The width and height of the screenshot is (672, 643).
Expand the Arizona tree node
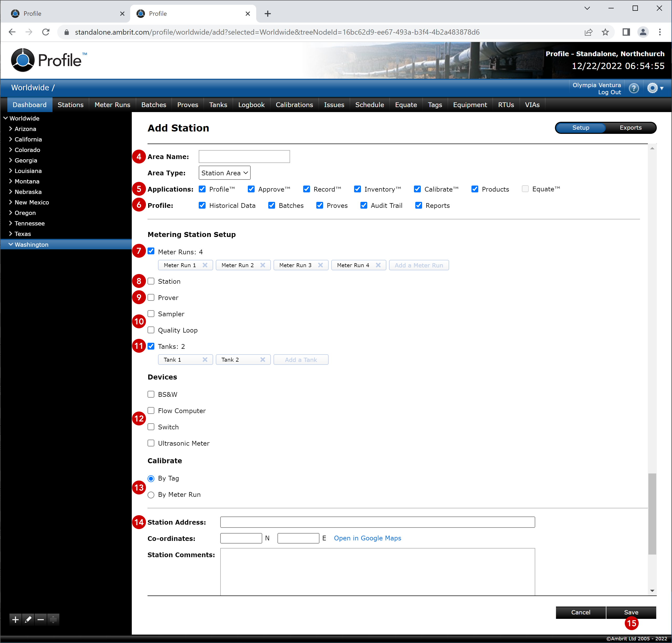(10, 129)
